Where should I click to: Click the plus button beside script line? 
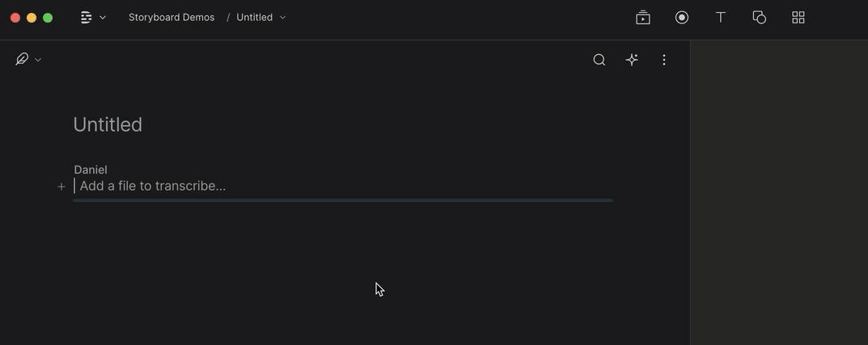point(61,187)
